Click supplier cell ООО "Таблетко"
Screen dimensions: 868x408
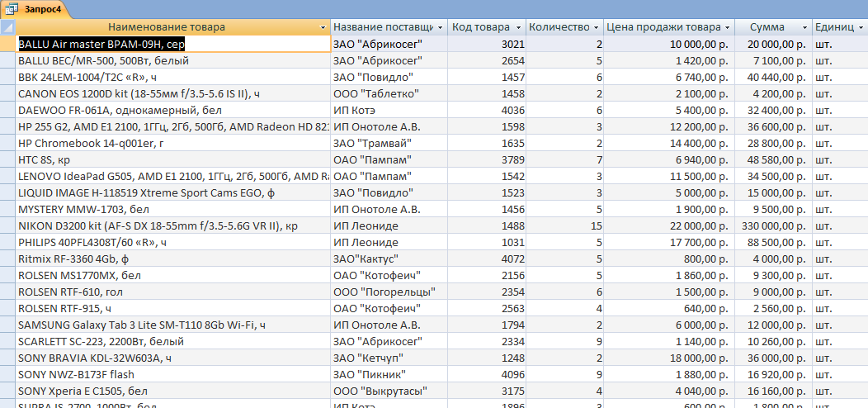(x=389, y=93)
